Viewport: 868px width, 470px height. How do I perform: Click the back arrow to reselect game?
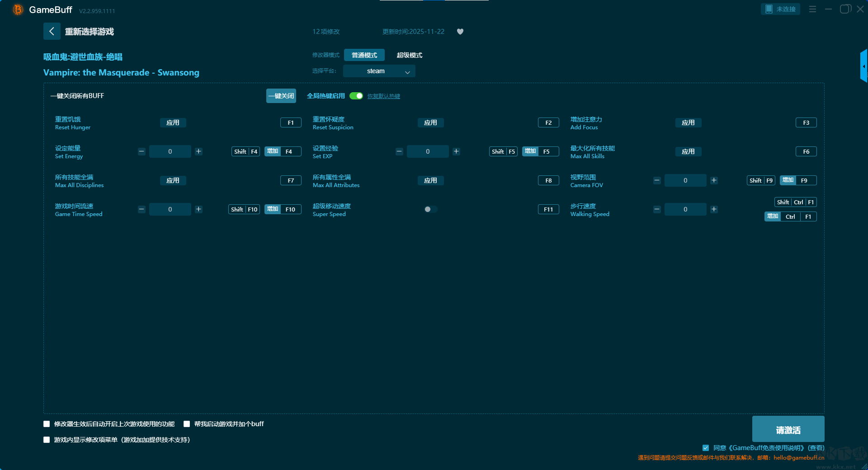click(52, 31)
